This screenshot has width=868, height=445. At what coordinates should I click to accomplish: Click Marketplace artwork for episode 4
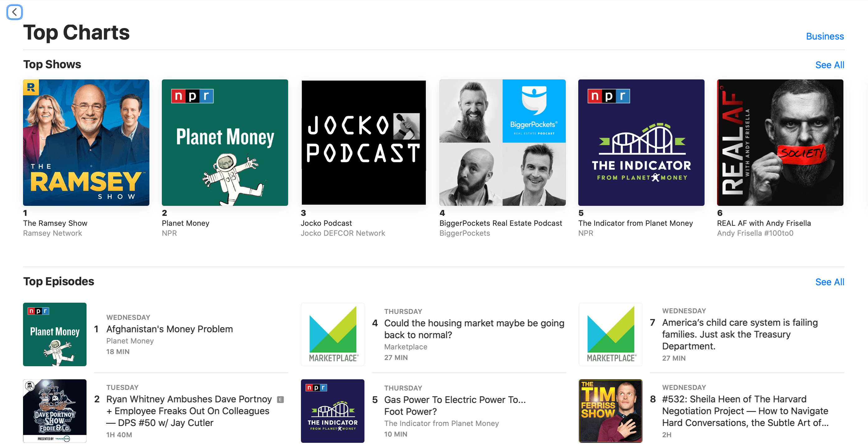pyautogui.click(x=333, y=334)
